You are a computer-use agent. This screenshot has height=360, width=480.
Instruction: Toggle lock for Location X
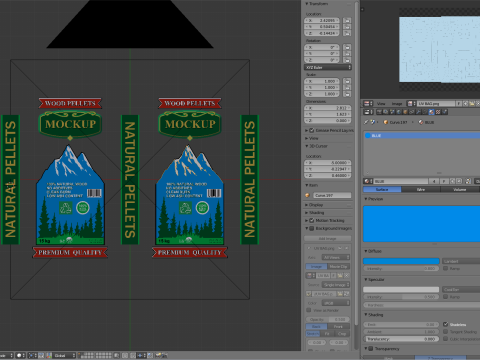point(347,20)
